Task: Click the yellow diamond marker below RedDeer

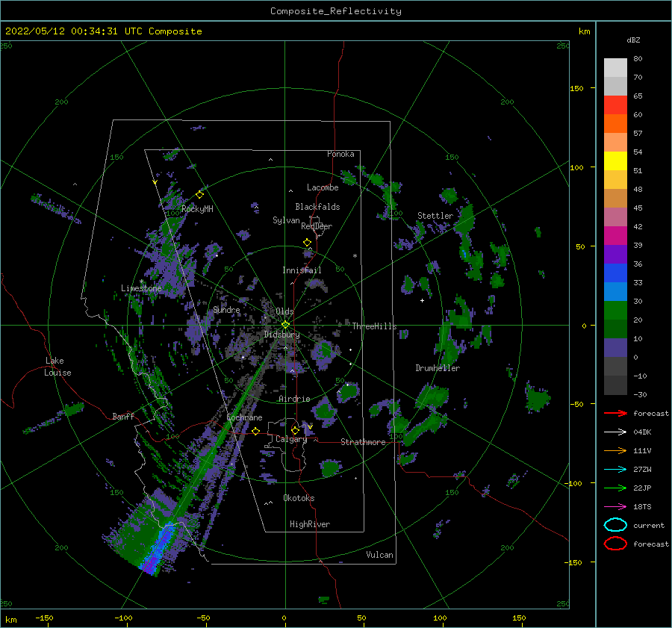Action: 308,243
